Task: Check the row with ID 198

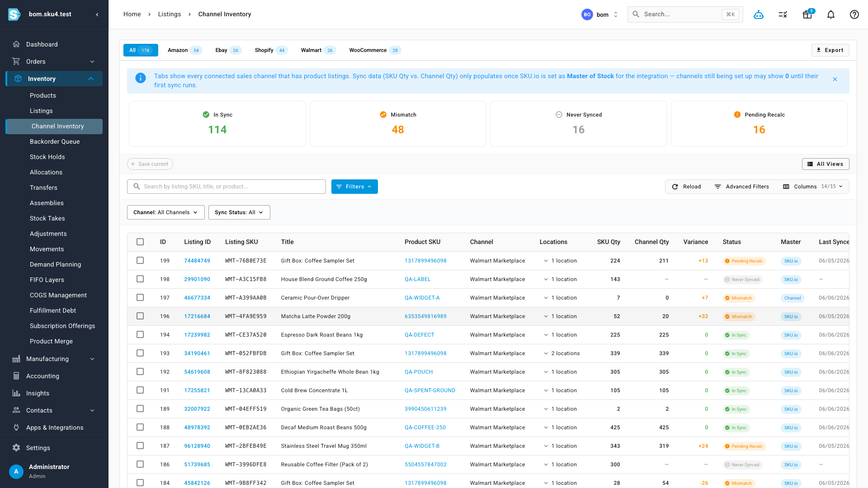Action: coord(140,279)
